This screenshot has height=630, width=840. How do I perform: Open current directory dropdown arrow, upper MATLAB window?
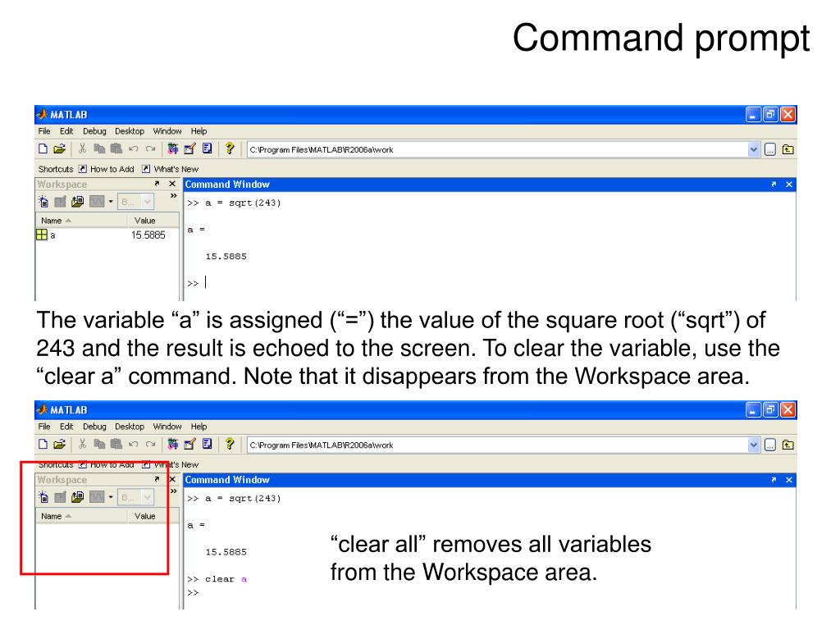click(754, 149)
